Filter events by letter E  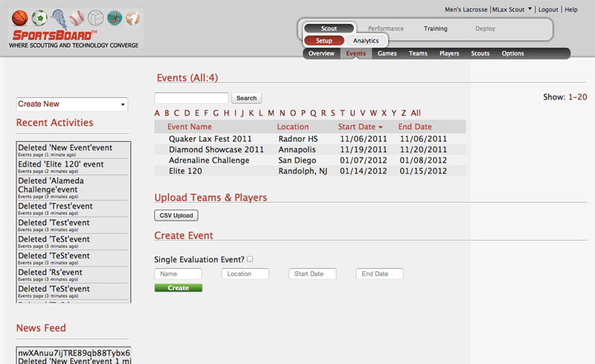[x=196, y=113]
